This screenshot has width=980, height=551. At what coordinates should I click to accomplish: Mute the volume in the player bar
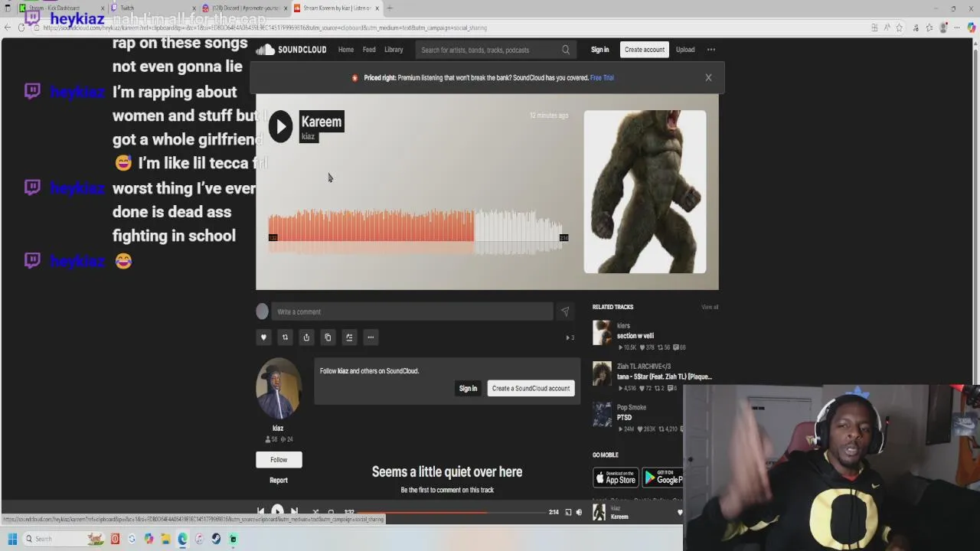point(579,512)
